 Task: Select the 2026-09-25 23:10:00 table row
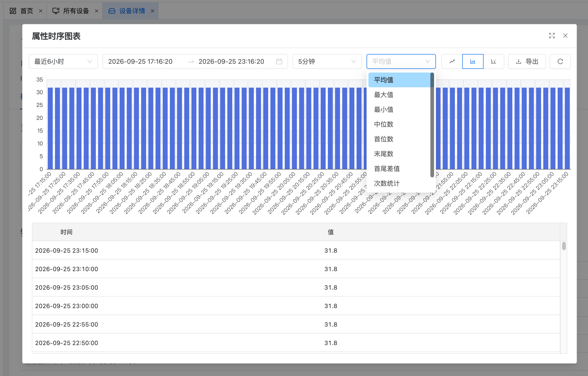[296, 269]
